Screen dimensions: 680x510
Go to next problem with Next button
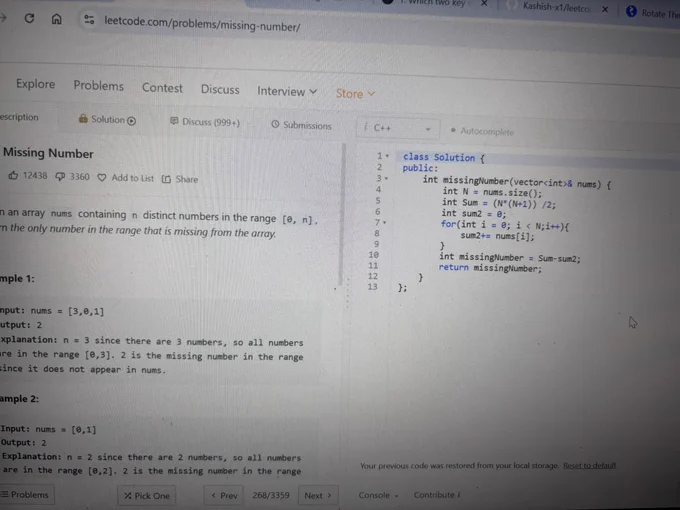(318, 495)
